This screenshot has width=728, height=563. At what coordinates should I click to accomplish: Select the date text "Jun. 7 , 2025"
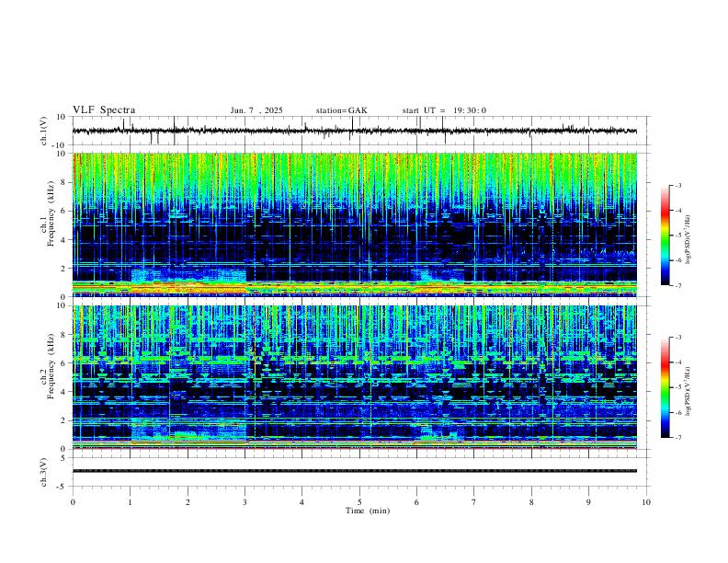256,110
